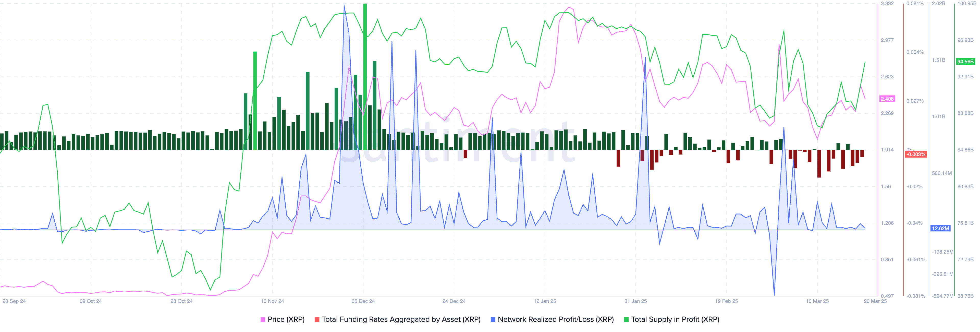Click the 16 Nov 24 date label
This screenshot has width=980, height=332.
coord(272,301)
